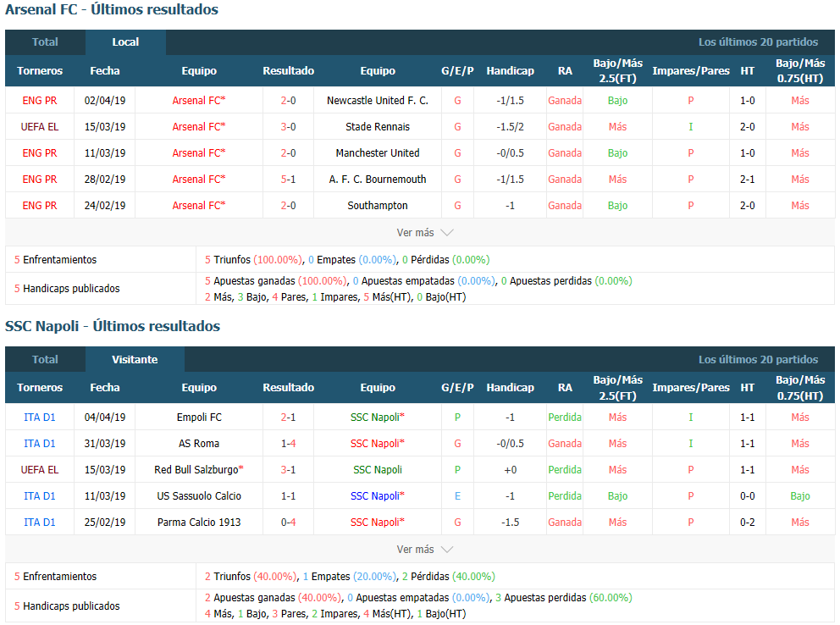
Task: Expand Ver más under Arsenal FC results
Action: coord(425,232)
